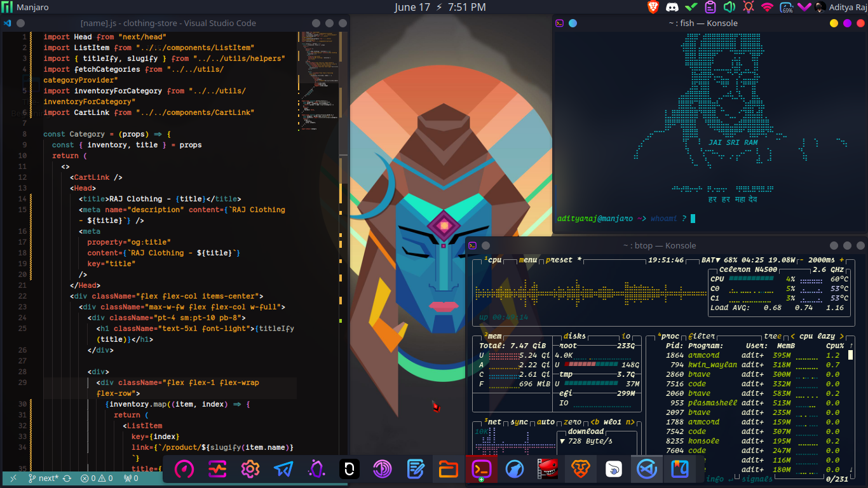The height and width of the screenshot is (488, 868).
Task: Toggle net auto scaling in btop
Action: pos(546,422)
